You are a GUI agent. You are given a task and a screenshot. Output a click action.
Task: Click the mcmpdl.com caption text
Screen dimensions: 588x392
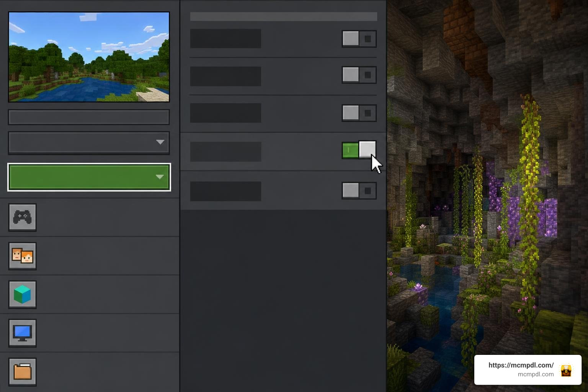pyautogui.click(x=536, y=374)
